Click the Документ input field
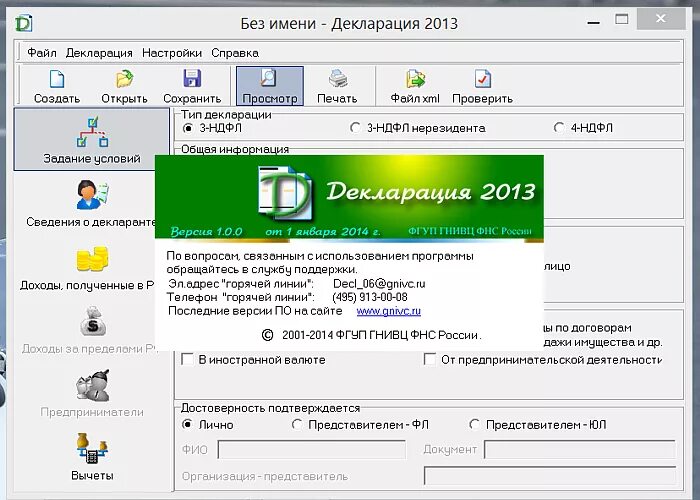The image size is (700, 500). tap(580, 450)
